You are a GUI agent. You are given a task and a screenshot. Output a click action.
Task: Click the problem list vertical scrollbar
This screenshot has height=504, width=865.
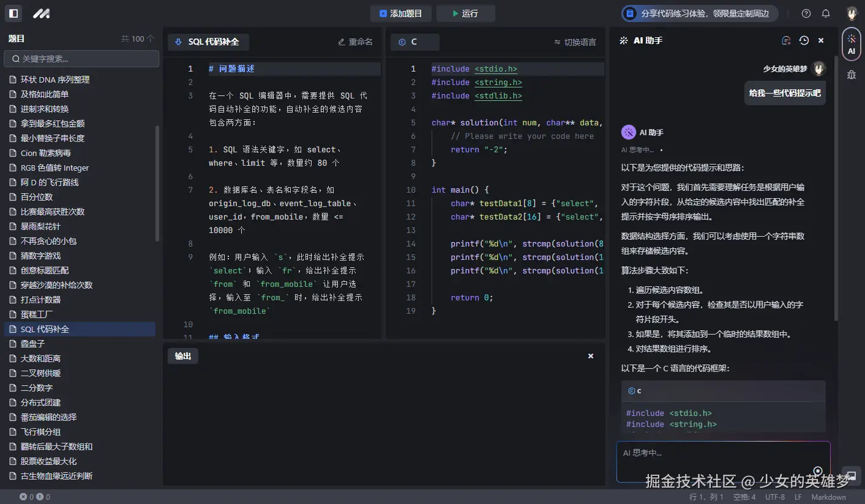coord(157,183)
